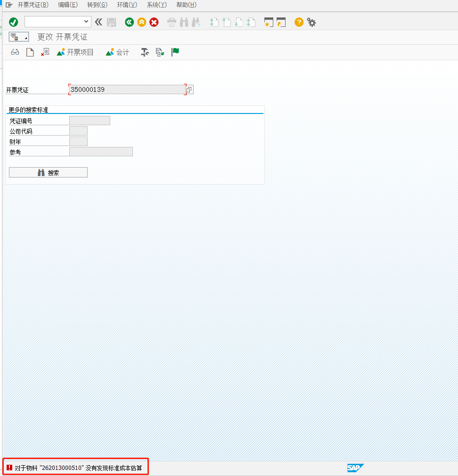Click the blank document create icon

(x=30, y=52)
